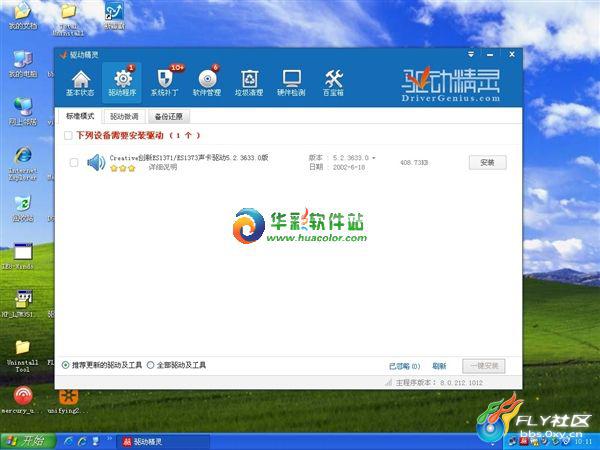600x450 pixels.
Task: Click the DriverGenius.com logo banner
Action: pyautogui.click(x=451, y=85)
